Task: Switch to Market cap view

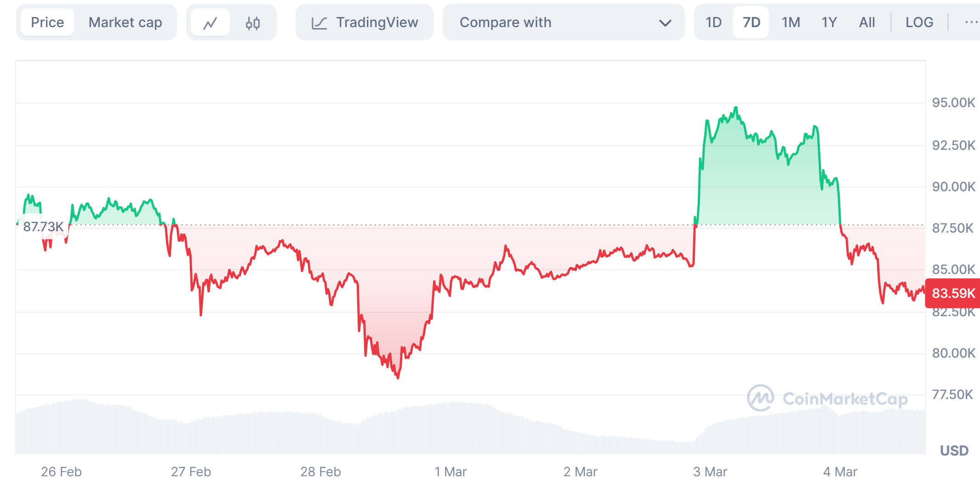Action: 125,23
